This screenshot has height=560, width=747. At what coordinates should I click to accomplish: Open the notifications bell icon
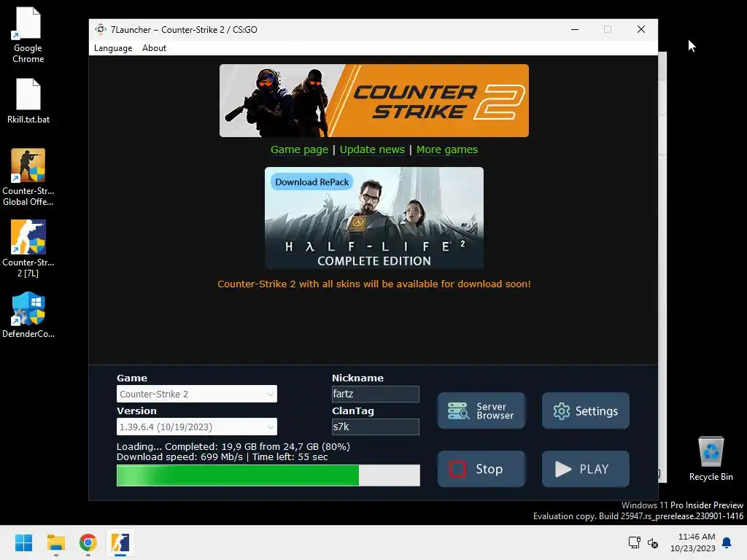(x=727, y=542)
